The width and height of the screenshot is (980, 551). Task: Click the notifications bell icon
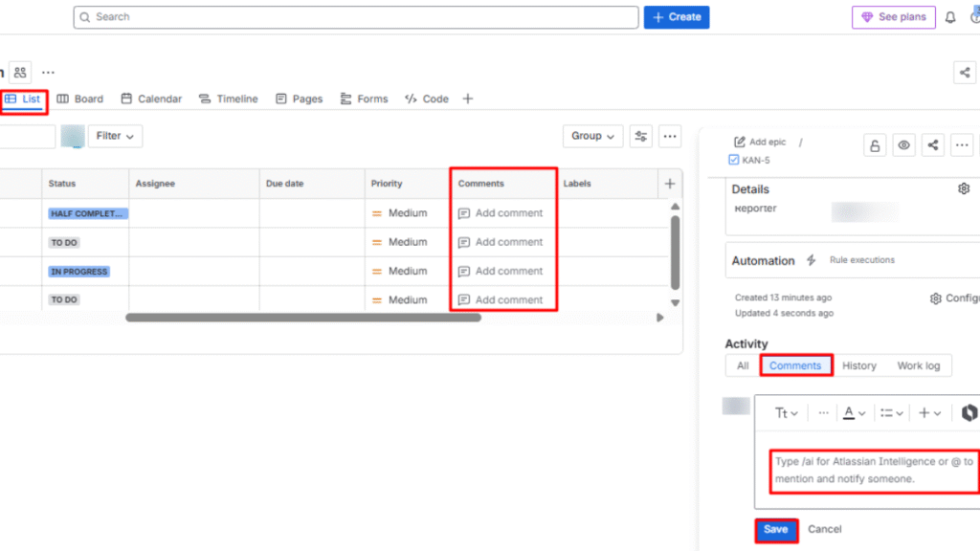[x=950, y=17]
